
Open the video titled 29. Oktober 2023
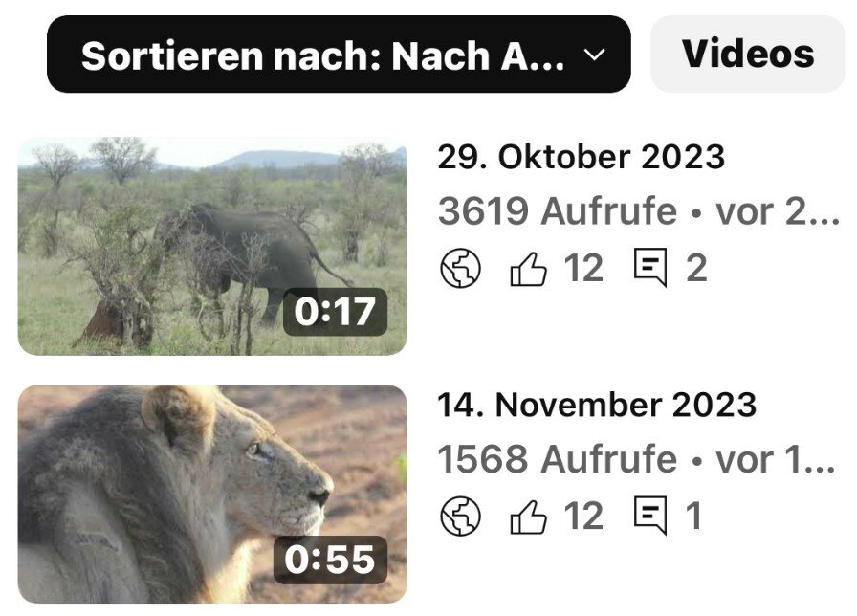(x=581, y=158)
